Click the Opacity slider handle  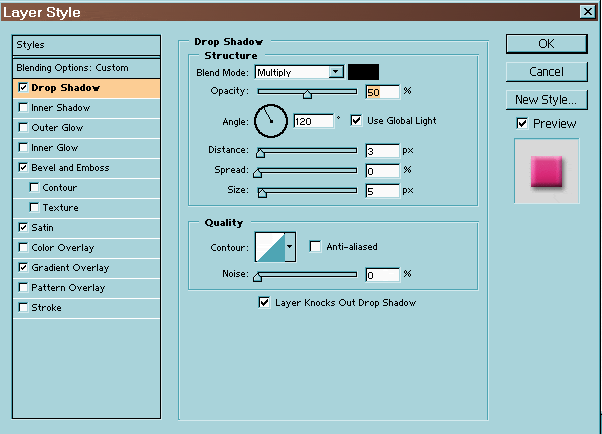click(307, 95)
